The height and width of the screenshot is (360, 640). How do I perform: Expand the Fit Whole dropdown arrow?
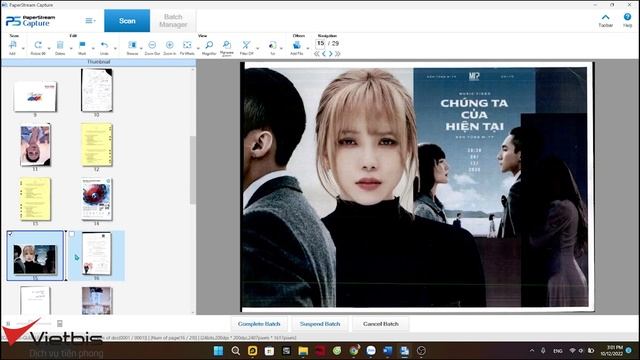click(x=198, y=49)
